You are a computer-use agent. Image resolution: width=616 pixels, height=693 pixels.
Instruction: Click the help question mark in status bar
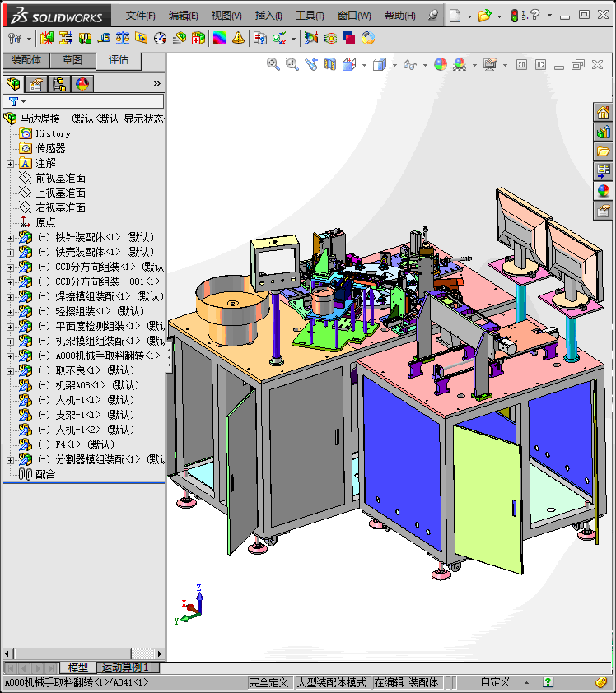pyautogui.click(x=548, y=682)
